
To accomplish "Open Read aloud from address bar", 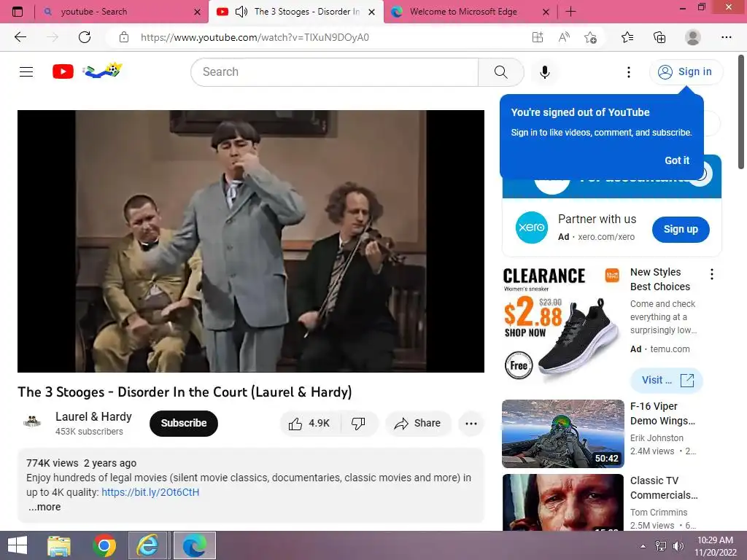I will (x=564, y=37).
